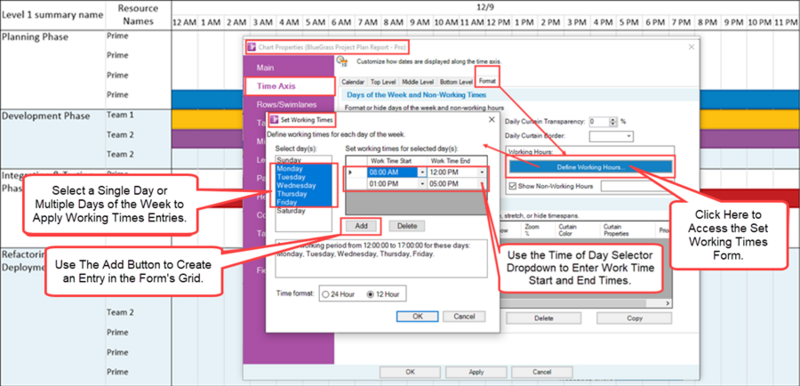Click the 12 AM hour header
The image size is (800, 386).
pos(184,22)
